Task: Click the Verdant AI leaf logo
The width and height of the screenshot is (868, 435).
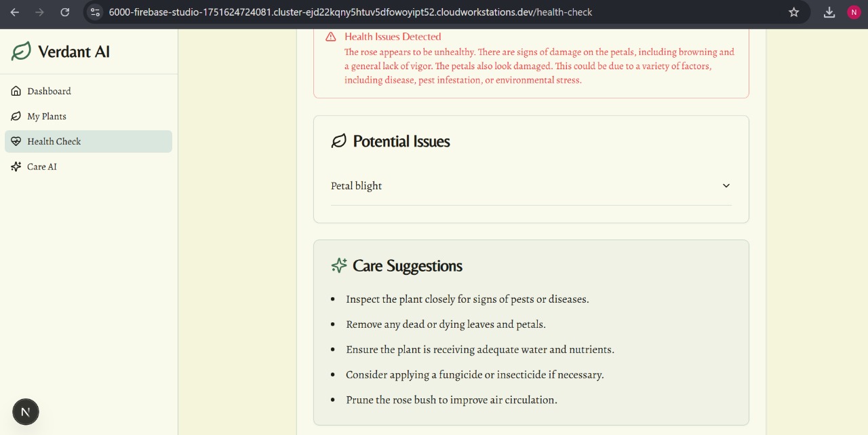Action: 21,51
